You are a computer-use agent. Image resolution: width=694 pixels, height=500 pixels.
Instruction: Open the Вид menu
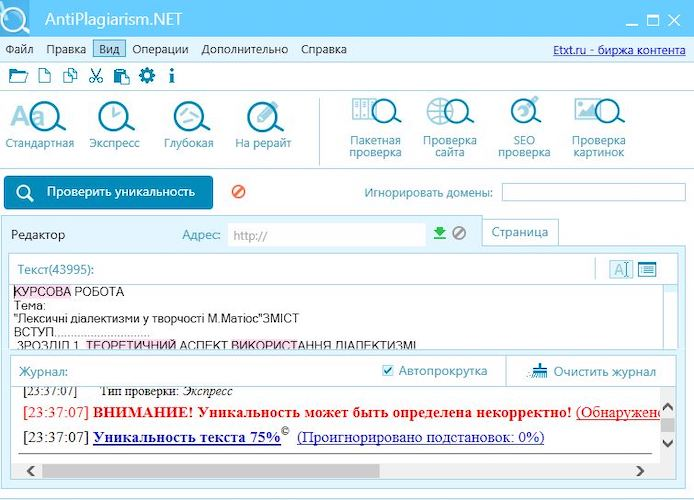click(x=109, y=49)
